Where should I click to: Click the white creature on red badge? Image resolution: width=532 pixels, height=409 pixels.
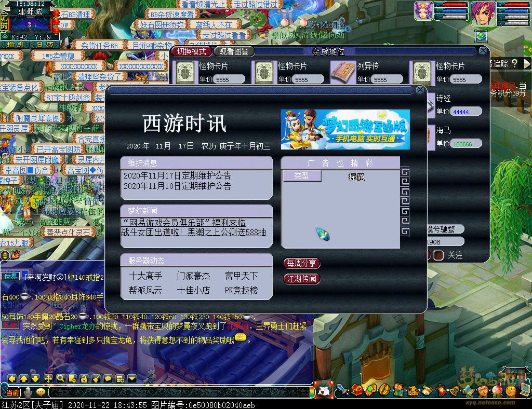[324, 390]
